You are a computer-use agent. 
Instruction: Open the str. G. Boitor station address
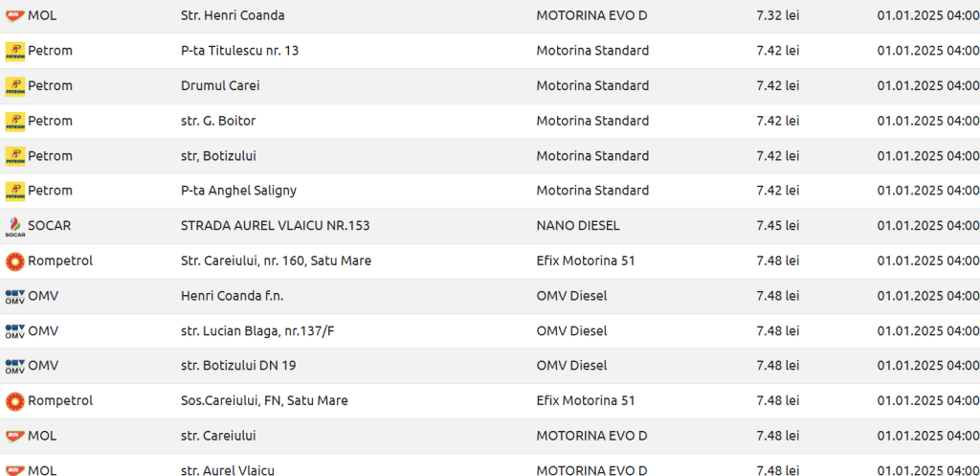pyautogui.click(x=218, y=121)
